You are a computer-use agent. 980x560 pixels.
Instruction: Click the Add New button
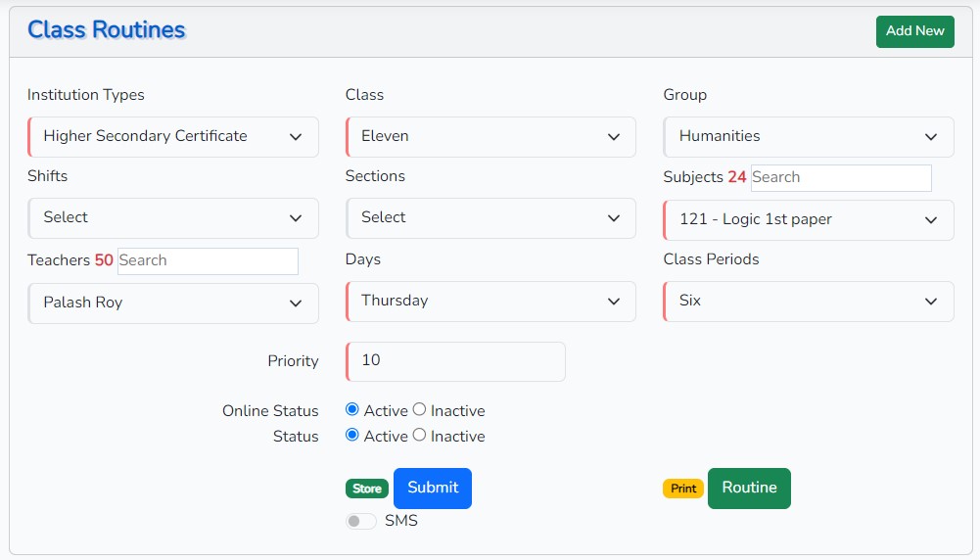(914, 31)
